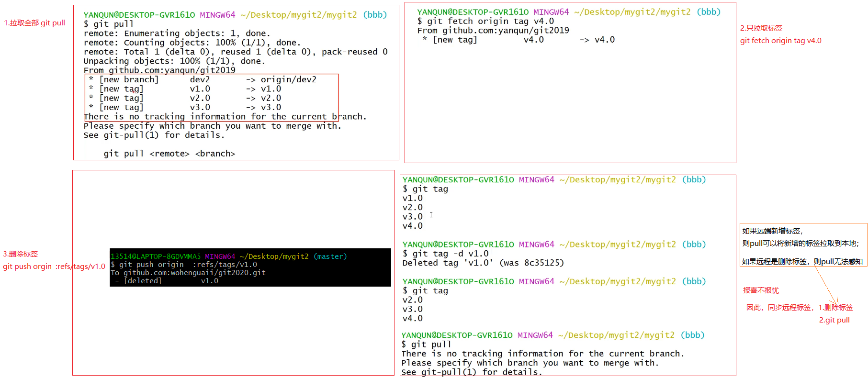
Task: Select the red "git fetch origin tag v4.0" note
Action: click(x=780, y=41)
